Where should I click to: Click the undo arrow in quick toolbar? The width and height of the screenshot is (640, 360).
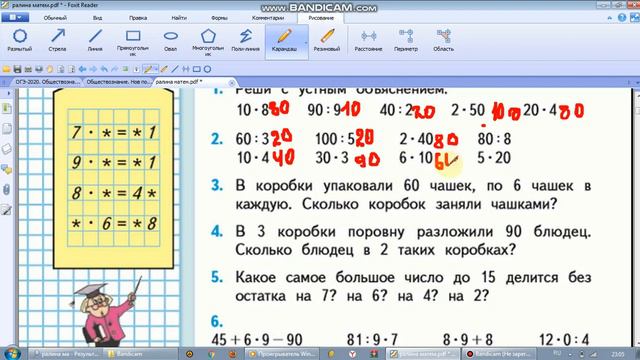[104, 69]
